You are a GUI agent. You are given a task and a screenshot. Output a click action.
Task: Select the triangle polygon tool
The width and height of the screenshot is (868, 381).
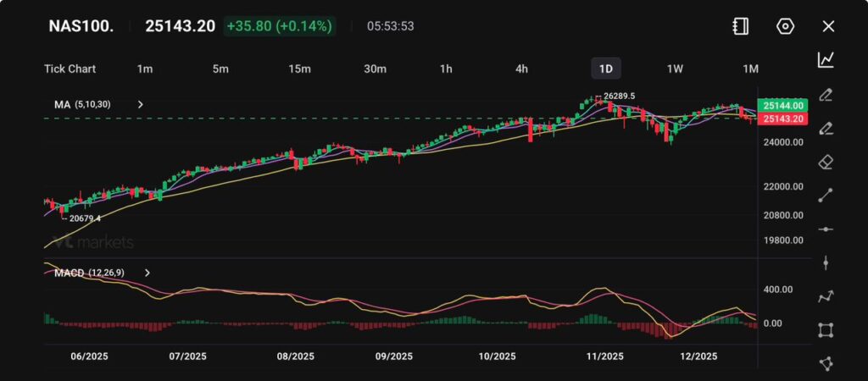coord(826,363)
